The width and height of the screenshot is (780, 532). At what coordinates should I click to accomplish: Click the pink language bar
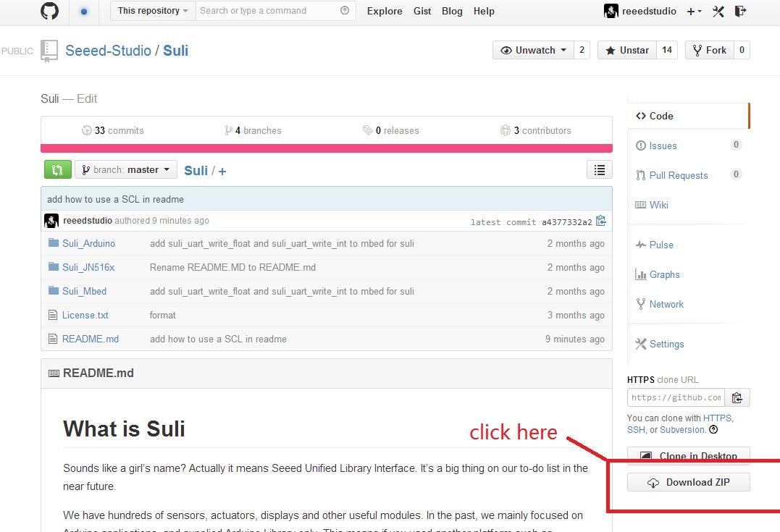[327, 148]
